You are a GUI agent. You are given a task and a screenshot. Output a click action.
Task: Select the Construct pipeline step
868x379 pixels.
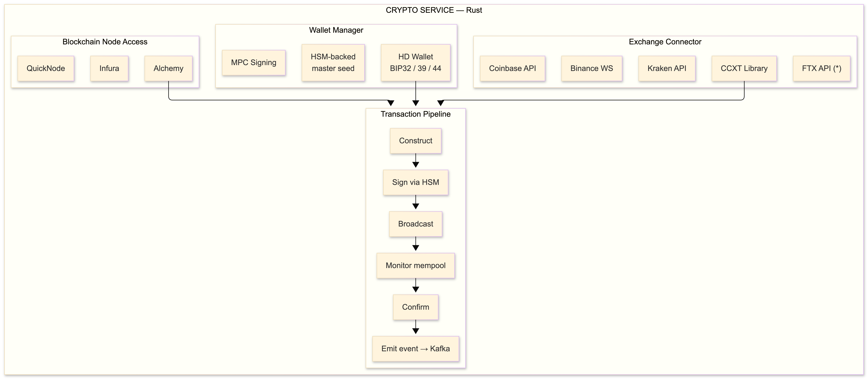(x=415, y=141)
